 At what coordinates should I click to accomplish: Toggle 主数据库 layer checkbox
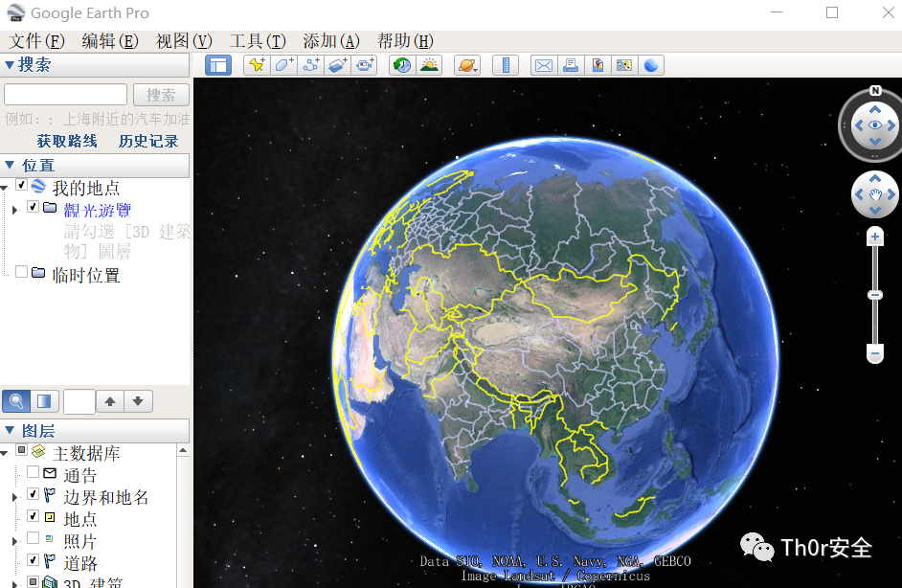pos(21,450)
